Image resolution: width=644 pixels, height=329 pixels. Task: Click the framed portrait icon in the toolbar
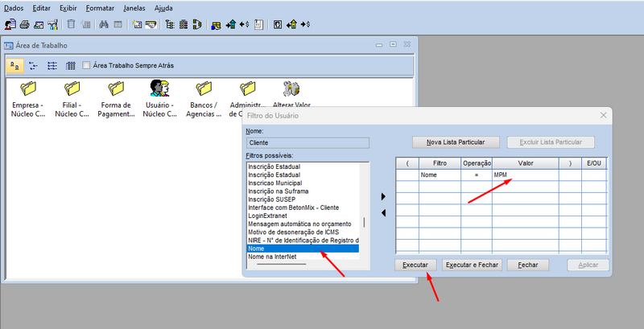click(278, 25)
